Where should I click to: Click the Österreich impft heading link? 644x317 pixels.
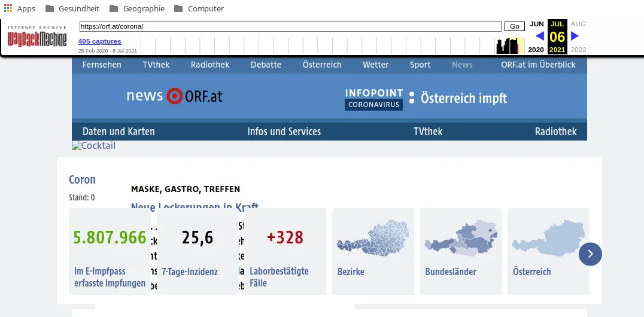(464, 99)
